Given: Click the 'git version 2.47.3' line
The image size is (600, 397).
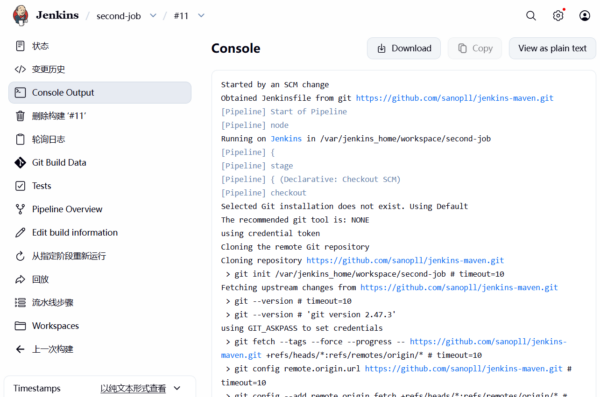Looking at the screenshot, I should click(311, 315).
